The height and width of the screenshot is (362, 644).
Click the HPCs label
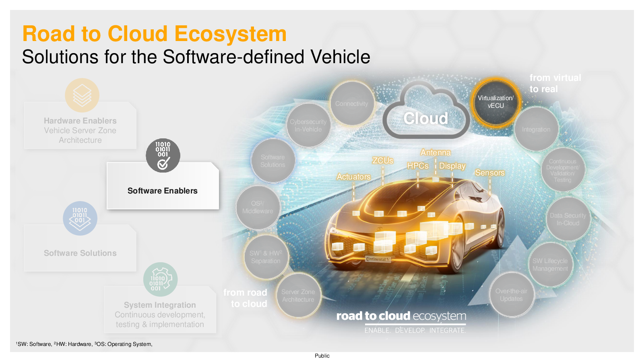click(418, 166)
